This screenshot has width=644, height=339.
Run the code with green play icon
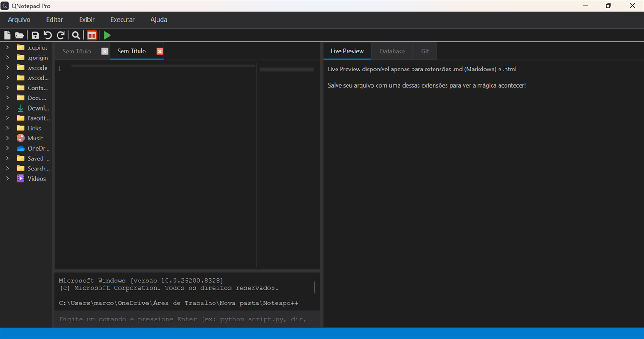(x=107, y=35)
